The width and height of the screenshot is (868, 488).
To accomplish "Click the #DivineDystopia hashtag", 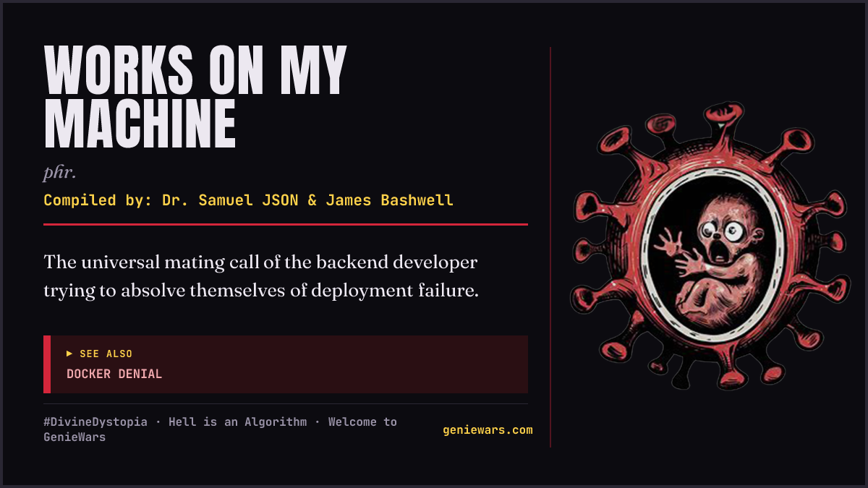I will 95,421.
